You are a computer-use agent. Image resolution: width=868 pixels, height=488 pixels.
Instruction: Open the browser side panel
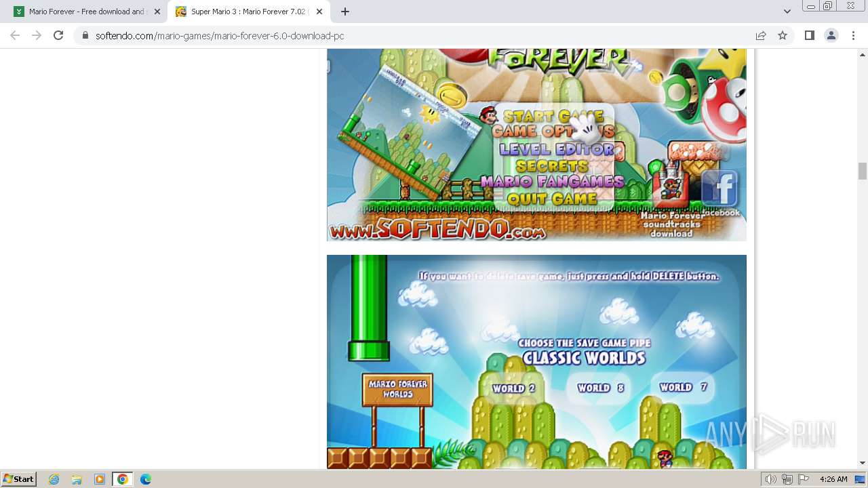(809, 35)
